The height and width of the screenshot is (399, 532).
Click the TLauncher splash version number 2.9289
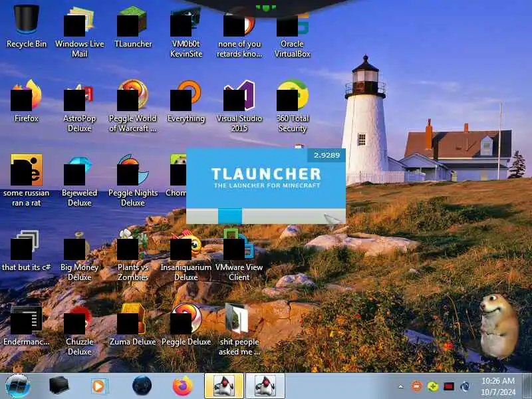(x=327, y=155)
